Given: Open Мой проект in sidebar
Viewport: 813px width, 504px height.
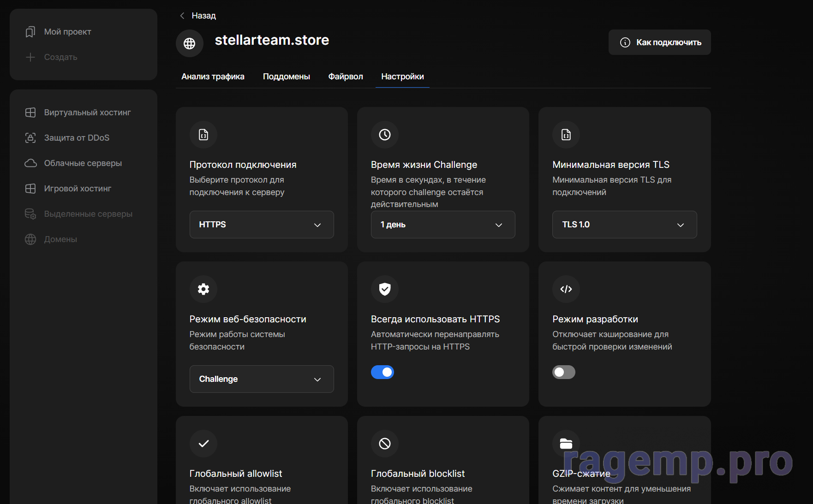Looking at the screenshot, I should pyautogui.click(x=67, y=32).
